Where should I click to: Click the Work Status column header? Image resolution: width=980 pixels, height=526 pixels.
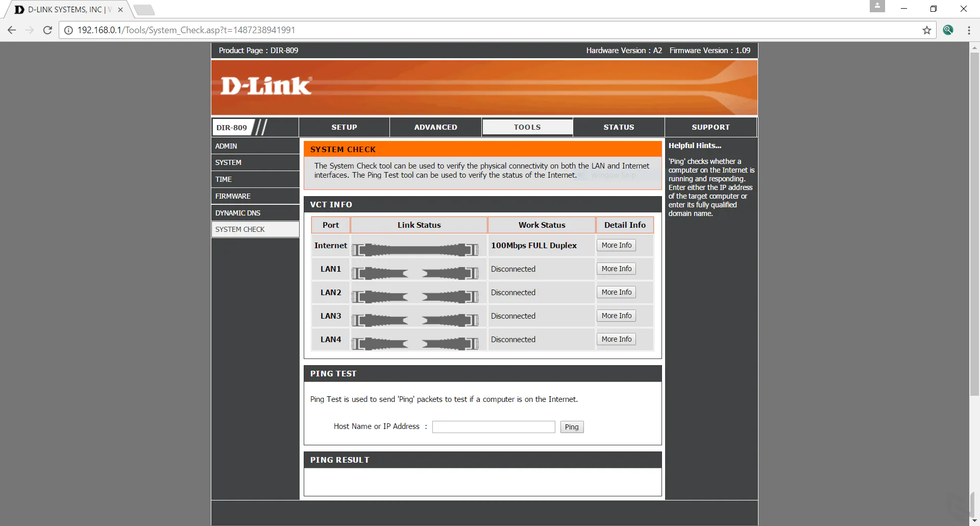pos(542,225)
